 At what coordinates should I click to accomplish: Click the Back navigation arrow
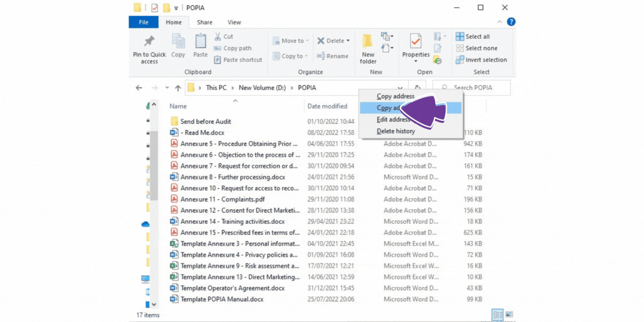[139, 87]
